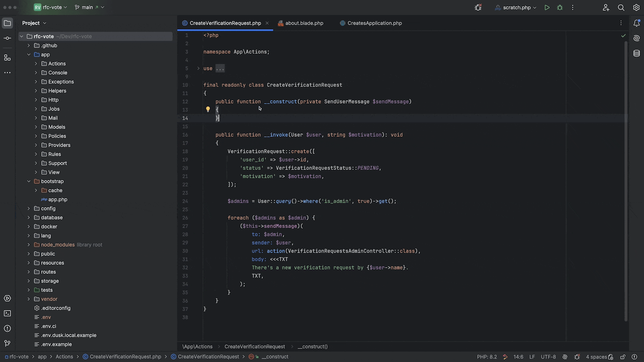
Task: Toggle the read-only lock in status bar
Action: tap(623, 357)
